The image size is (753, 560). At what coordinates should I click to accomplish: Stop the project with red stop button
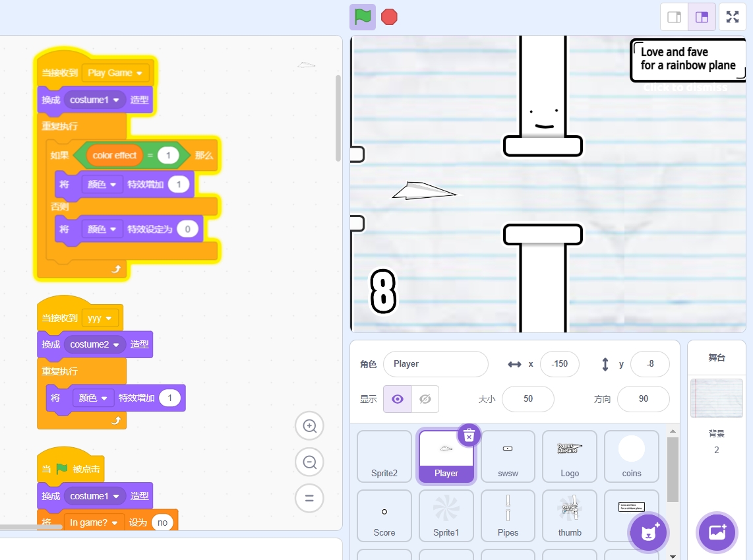point(389,17)
